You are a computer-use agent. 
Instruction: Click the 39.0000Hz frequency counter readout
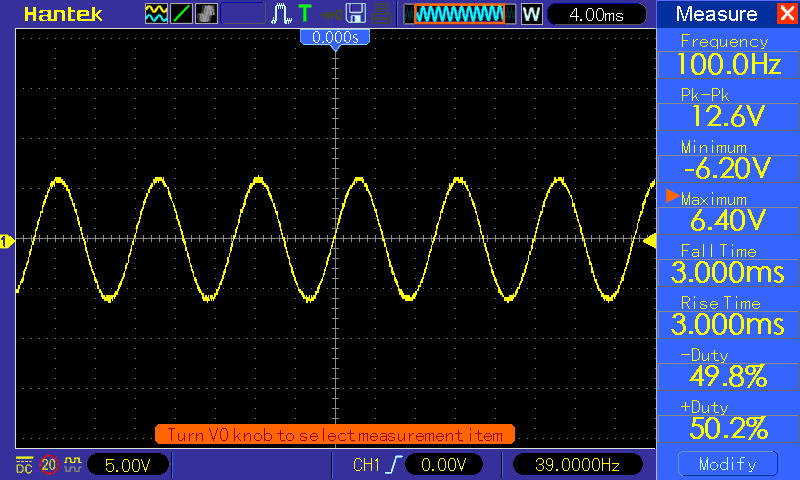click(x=577, y=465)
